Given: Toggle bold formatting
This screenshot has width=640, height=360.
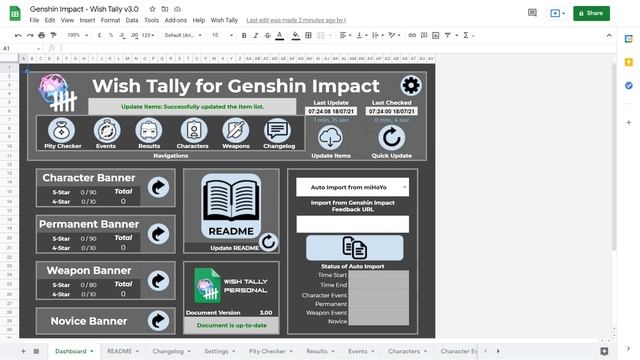Looking at the screenshot, I should (244, 36).
